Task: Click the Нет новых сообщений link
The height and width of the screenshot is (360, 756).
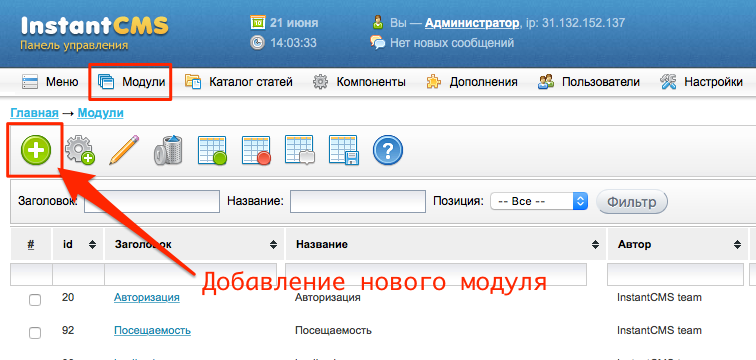Action: [452, 43]
